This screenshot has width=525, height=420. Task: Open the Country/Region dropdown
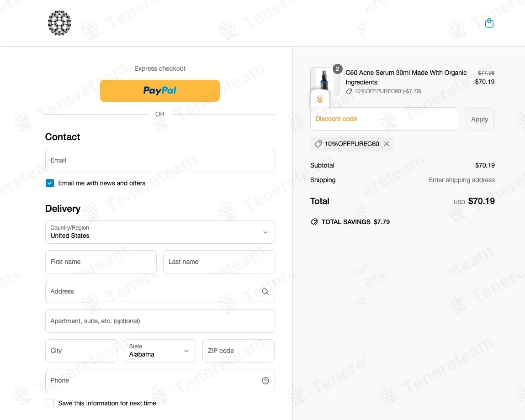[160, 232]
